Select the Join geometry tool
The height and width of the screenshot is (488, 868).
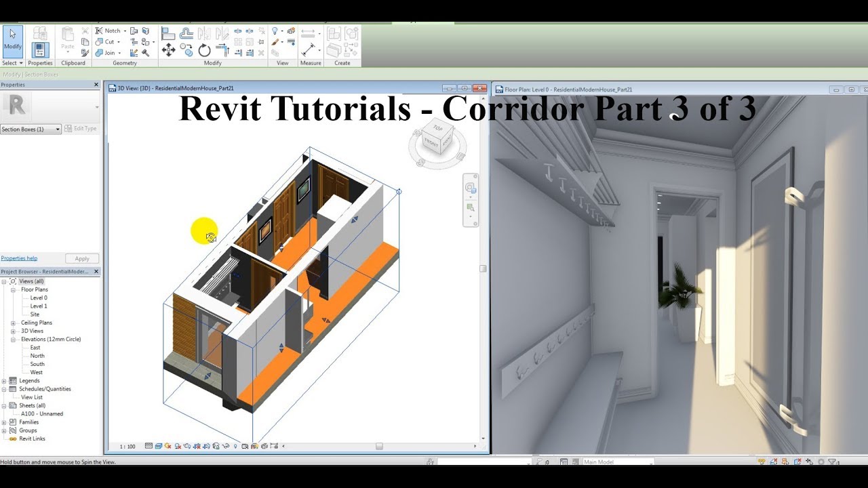106,53
